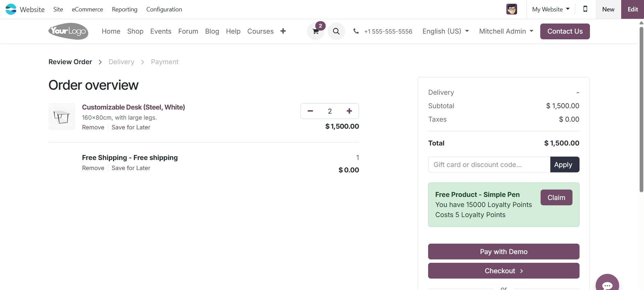Open the My Website selector dropdown
644x290 pixels.
(551, 9)
